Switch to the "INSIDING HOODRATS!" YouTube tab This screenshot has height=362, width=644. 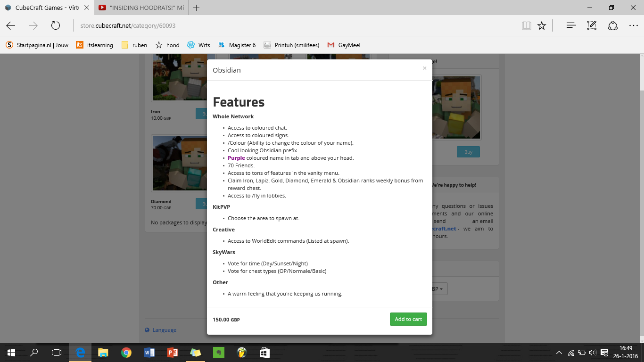141,8
